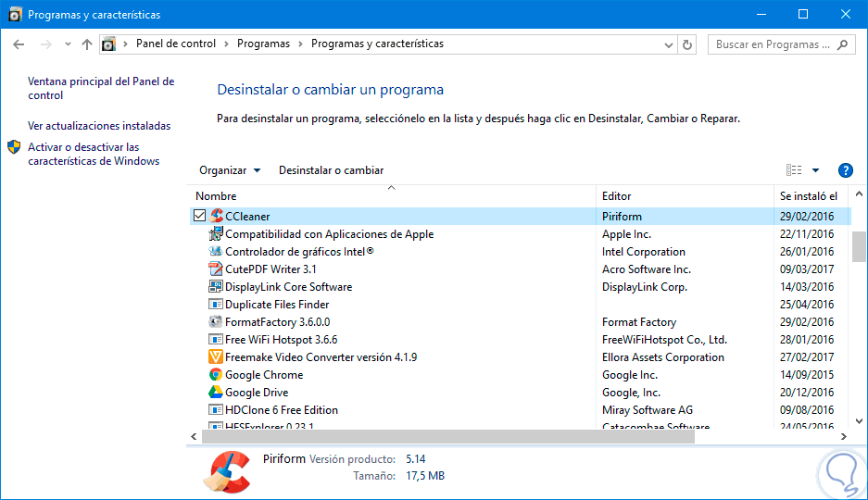This screenshot has height=500, width=868.
Task: Select Google Chrome program name
Action: 264,374
